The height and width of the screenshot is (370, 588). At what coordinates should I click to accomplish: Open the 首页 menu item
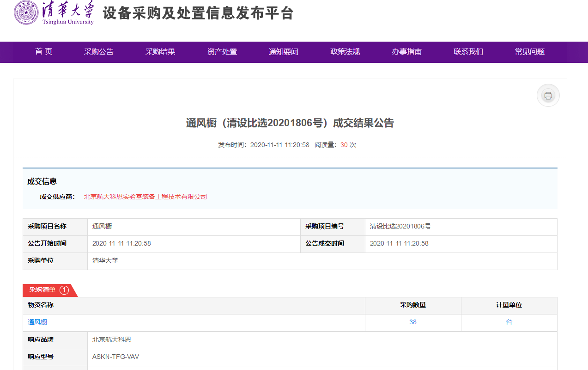(43, 52)
